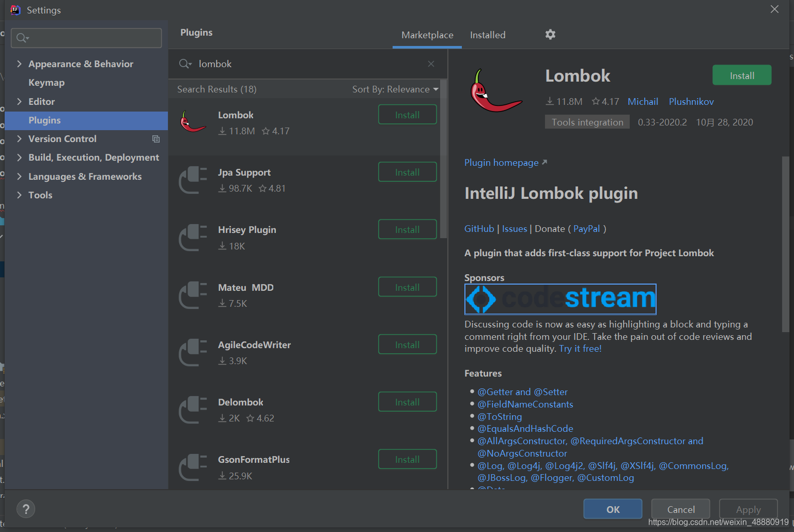The height and width of the screenshot is (532, 794).
Task: Click the OK button
Action: (x=613, y=509)
